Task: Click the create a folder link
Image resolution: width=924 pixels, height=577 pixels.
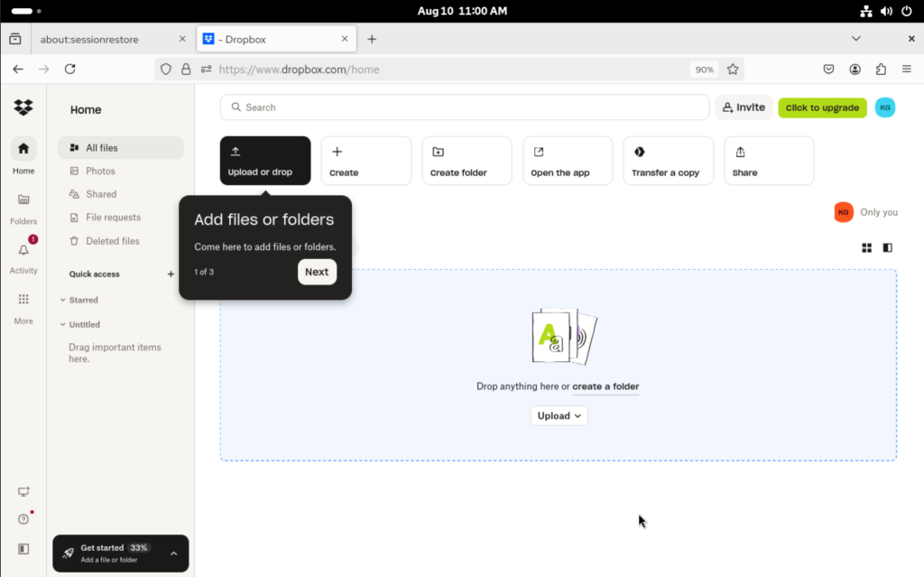Action: 605,386
